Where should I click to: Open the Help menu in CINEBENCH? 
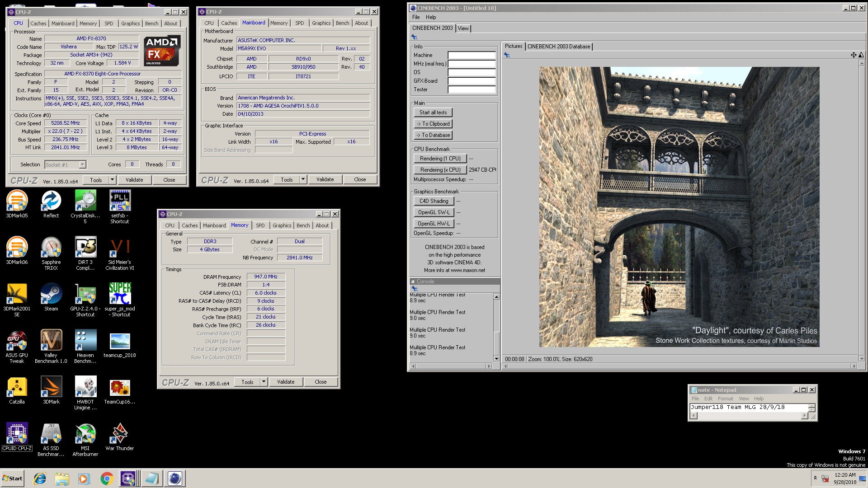[431, 17]
